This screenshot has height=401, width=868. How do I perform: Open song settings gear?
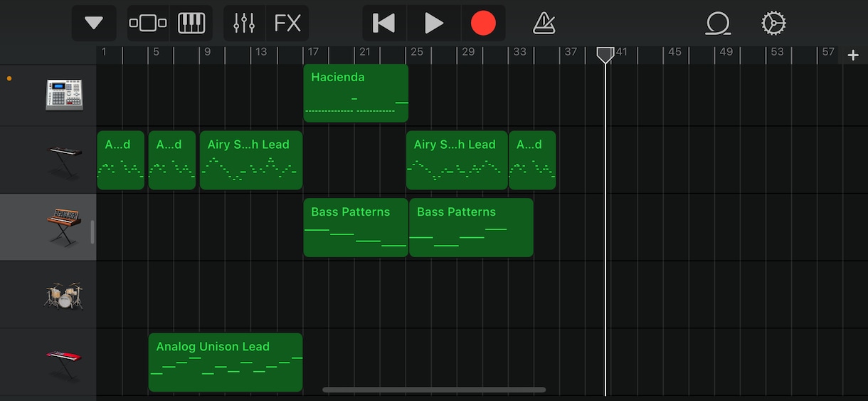(773, 24)
